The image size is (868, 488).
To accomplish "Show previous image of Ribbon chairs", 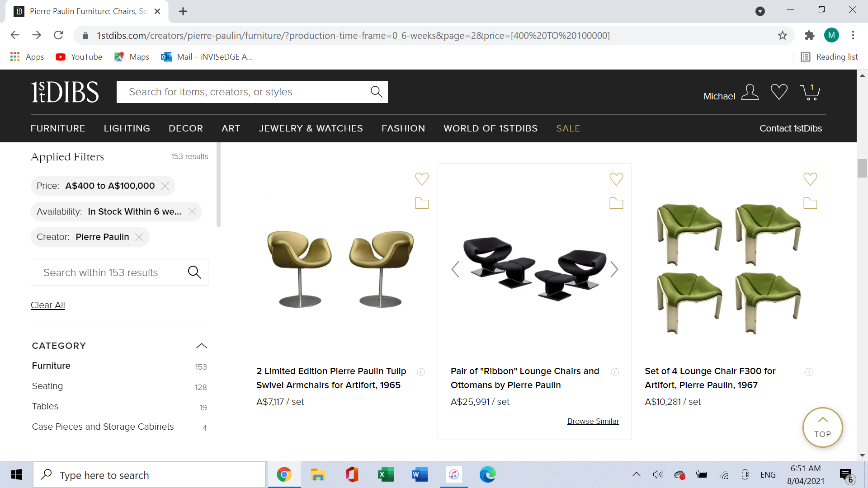I will coord(455,269).
